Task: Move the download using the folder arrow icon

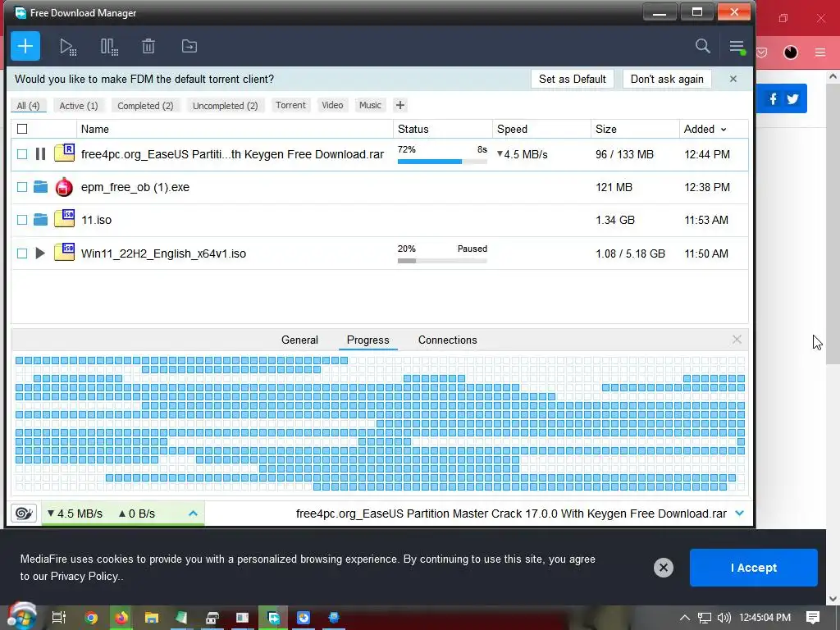Action: [189, 46]
